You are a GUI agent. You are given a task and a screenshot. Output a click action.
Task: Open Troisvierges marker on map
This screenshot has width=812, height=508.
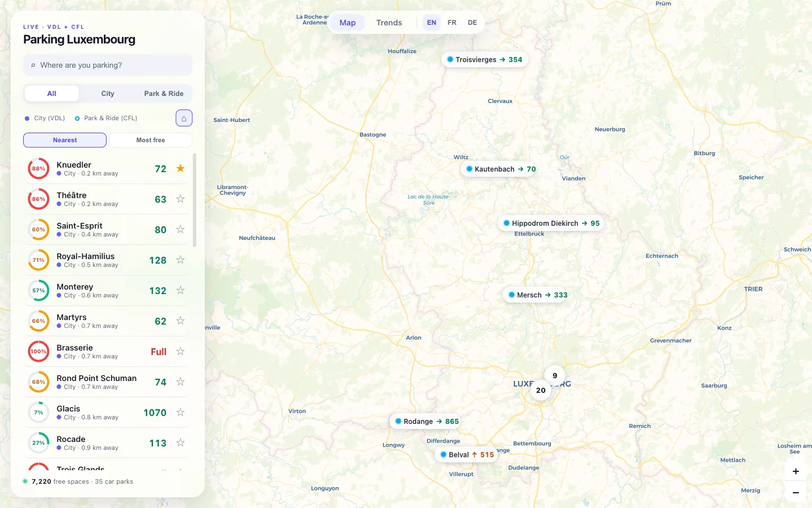tap(485, 59)
